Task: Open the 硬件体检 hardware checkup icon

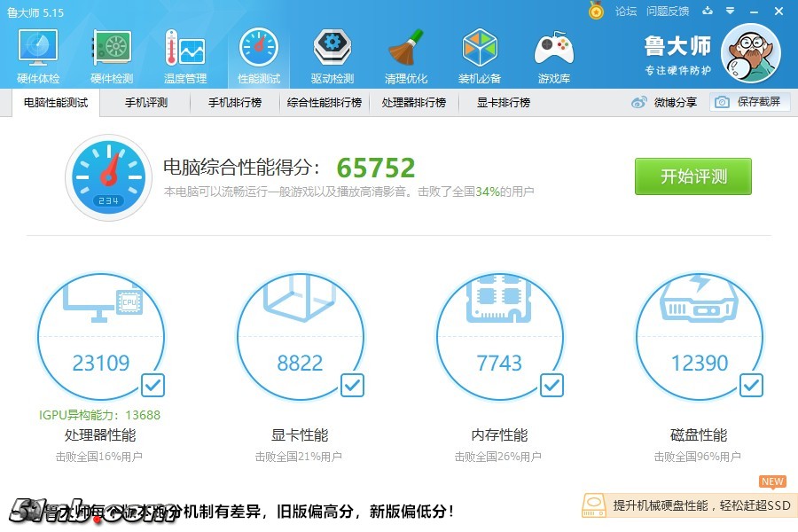Action: (38, 55)
